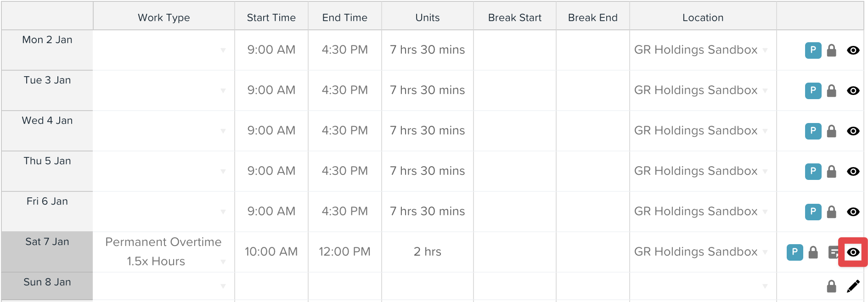Expand Work Type dropdown on Sat 7 Jan
Viewport: 868px width, 302px height.
click(x=164, y=252)
